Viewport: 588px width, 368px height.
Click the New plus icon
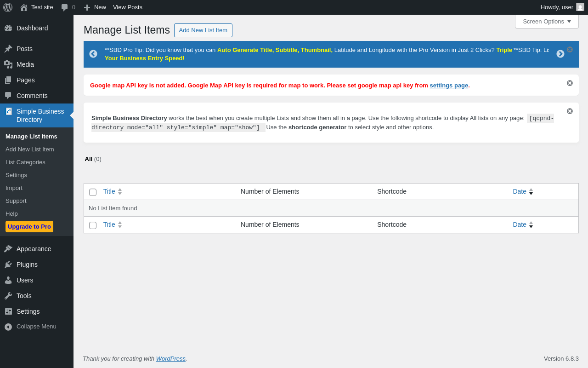coord(87,7)
